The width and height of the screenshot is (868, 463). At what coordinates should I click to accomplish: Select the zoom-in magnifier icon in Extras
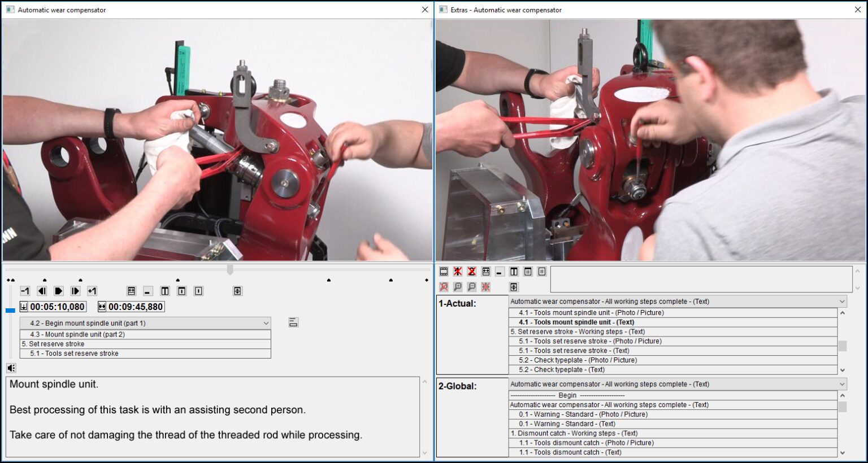pyautogui.click(x=458, y=286)
